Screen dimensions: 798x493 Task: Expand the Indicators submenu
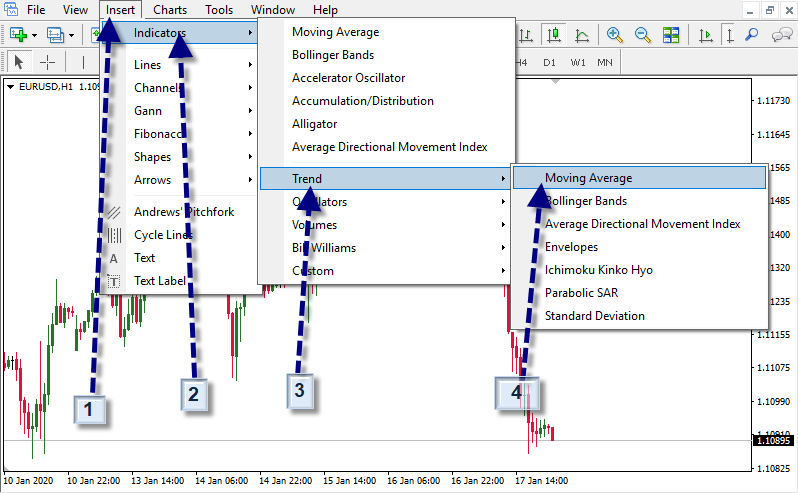(181, 33)
